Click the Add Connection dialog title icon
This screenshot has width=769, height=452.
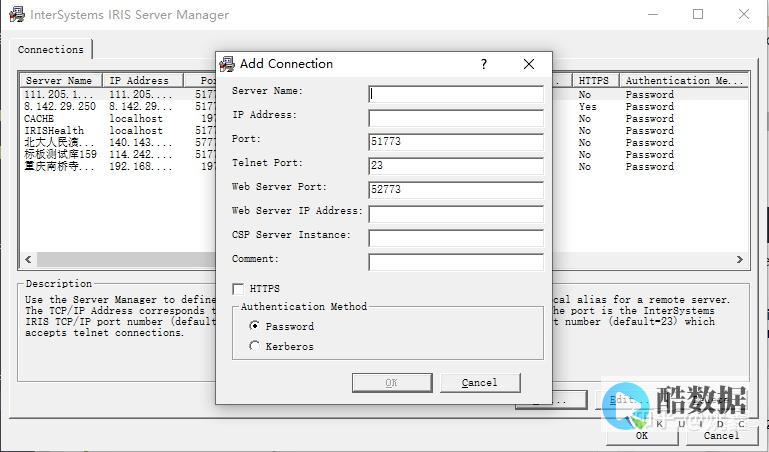pos(227,64)
